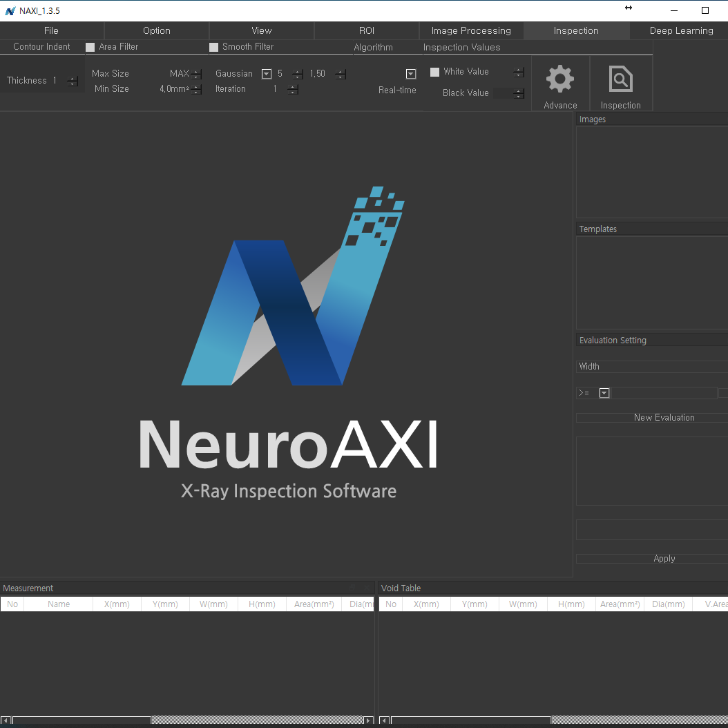This screenshot has width=728, height=728.
Task: Click Measurement table Area(mm²) column header
Action: (x=314, y=604)
